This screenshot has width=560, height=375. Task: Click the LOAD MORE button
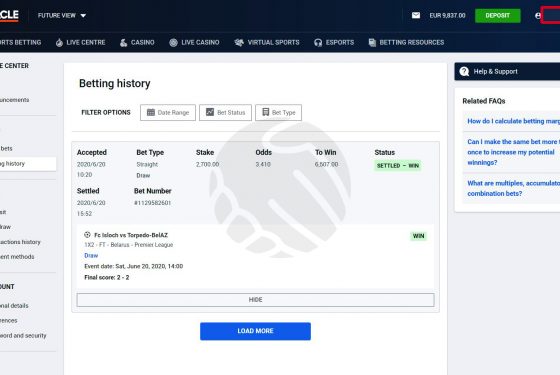point(255,331)
